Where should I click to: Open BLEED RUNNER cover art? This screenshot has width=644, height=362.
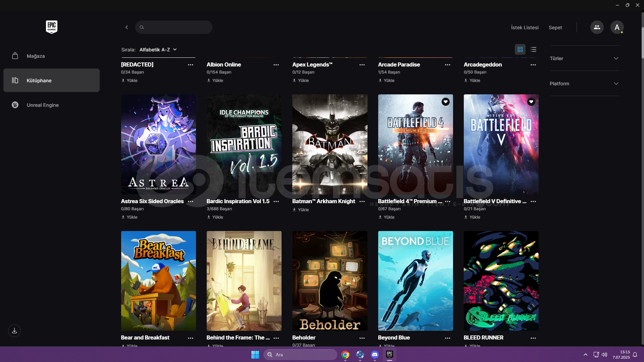pos(501,281)
